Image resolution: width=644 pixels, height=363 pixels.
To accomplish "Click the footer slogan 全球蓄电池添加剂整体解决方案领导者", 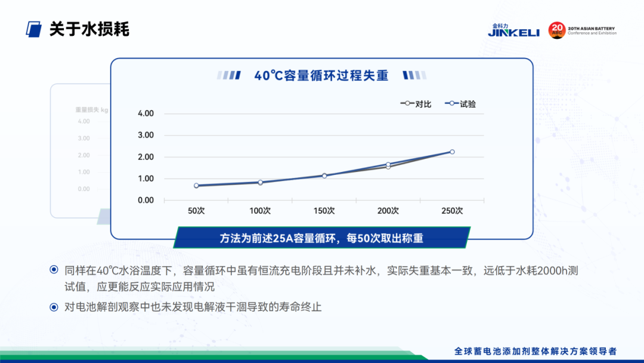I will 535,351.
